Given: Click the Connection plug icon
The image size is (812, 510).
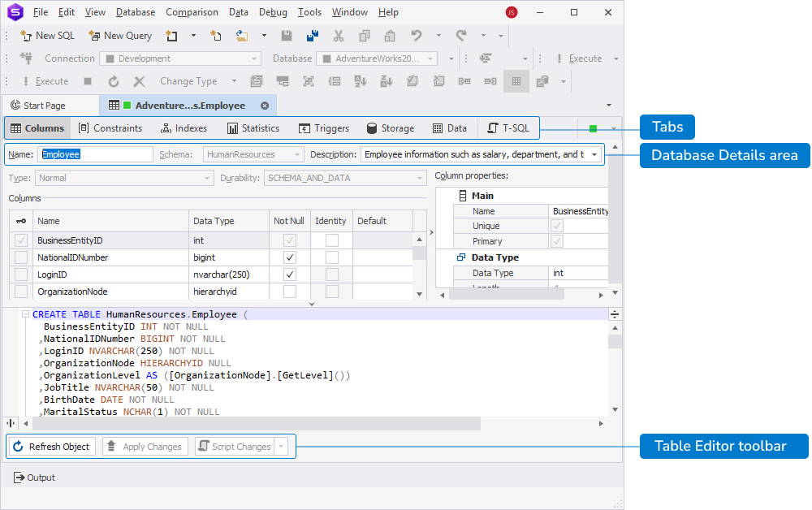Looking at the screenshot, I should 26,58.
